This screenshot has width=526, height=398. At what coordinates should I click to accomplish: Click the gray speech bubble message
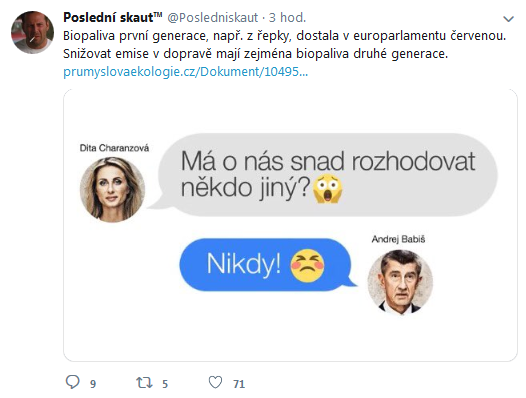(x=325, y=175)
